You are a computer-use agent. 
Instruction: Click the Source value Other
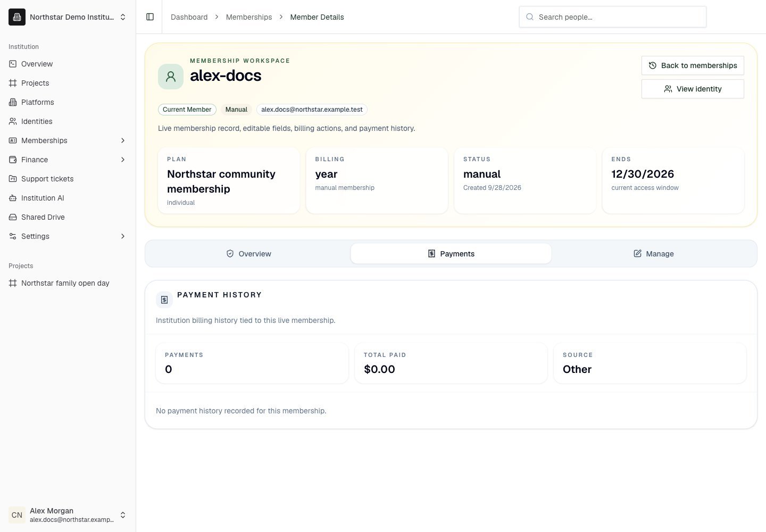pos(577,369)
